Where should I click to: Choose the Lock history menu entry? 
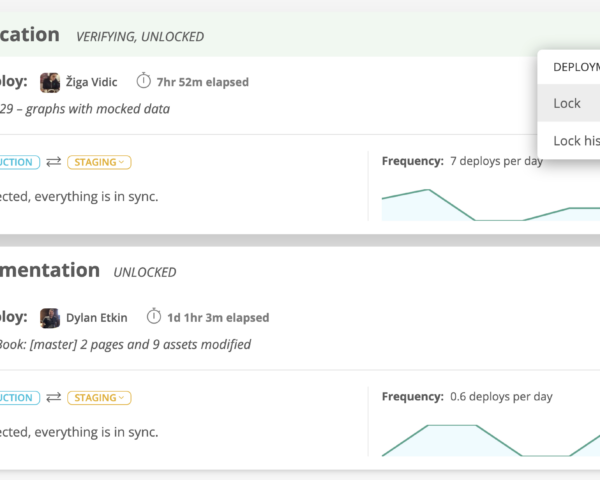pyautogui.click(x=576, y=141)
